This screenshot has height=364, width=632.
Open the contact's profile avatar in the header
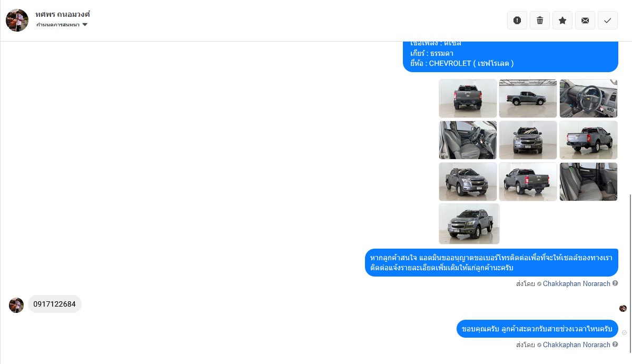(x=17, y=20)
